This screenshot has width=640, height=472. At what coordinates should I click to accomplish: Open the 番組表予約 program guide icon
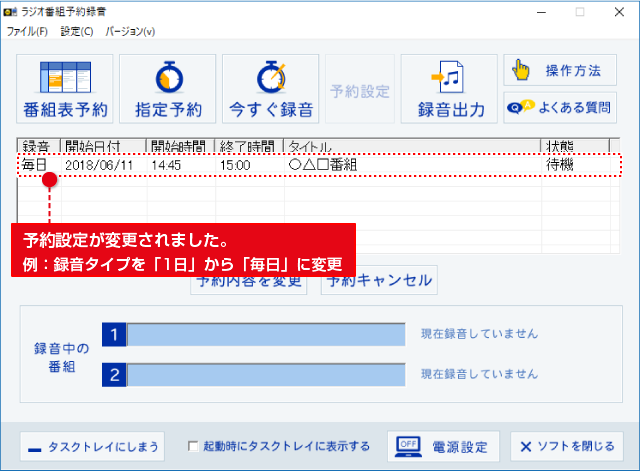click(64, 89)
